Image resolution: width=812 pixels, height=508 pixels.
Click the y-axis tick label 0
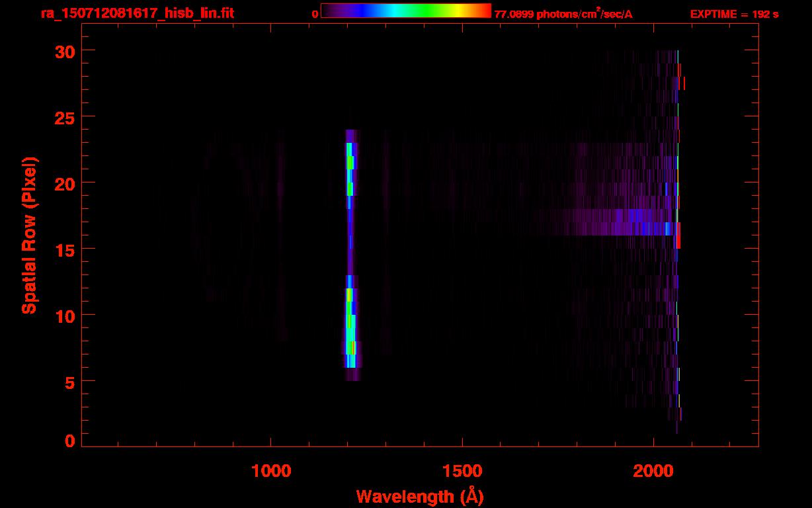coord(70,441)
